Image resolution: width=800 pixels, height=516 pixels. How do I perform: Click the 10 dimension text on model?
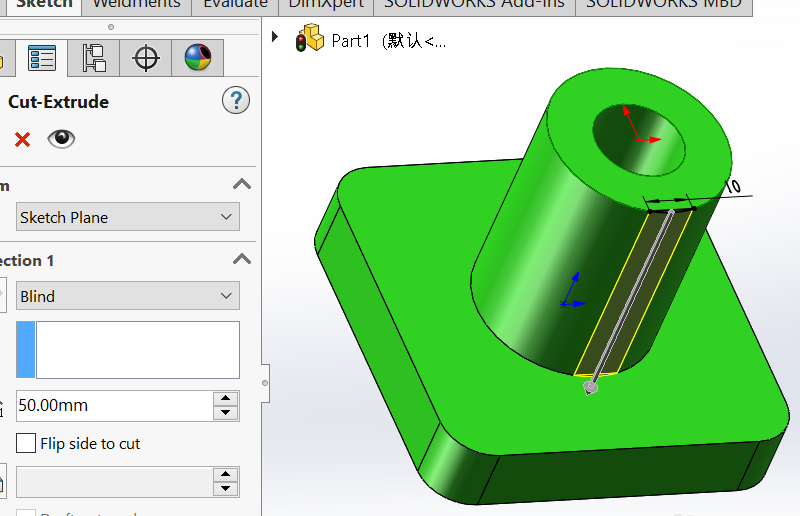(x=732, y=186)
